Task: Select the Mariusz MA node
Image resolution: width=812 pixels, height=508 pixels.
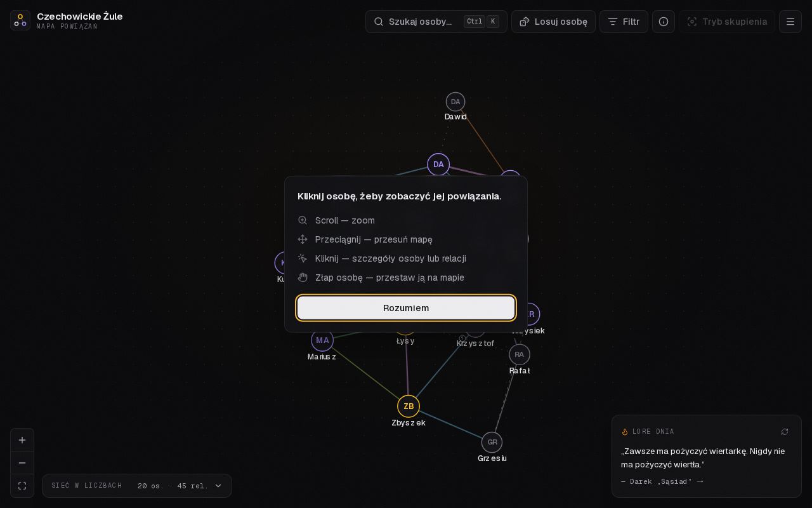Action: (x=322, y=340)
